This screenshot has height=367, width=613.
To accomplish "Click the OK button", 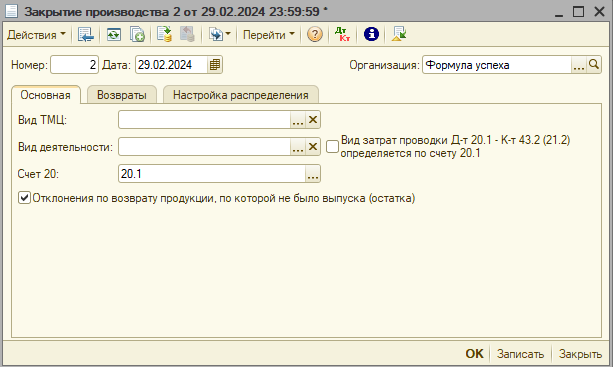I will click(x=474, y=354).
